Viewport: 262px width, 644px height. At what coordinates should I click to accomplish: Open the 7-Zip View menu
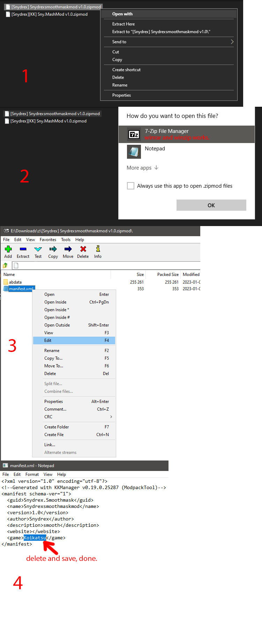[x=30, y=240]
